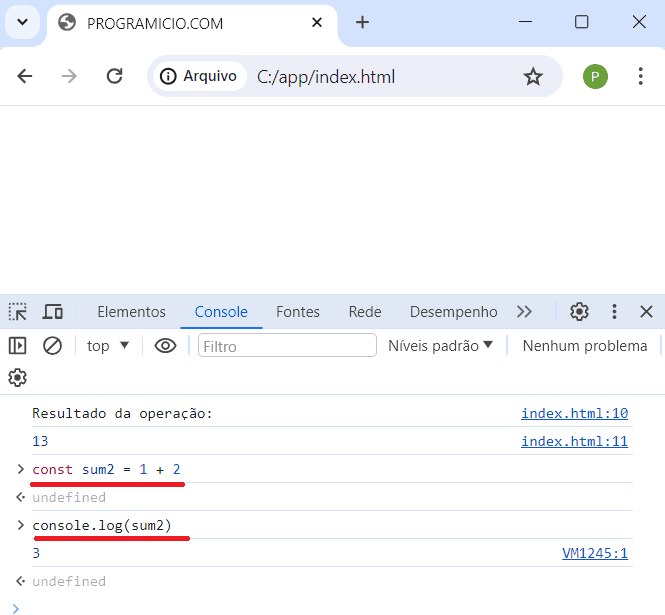This screenshot has width=665, height=615.
Task: Open DevTools settings gear
Action: click(579, 312)
